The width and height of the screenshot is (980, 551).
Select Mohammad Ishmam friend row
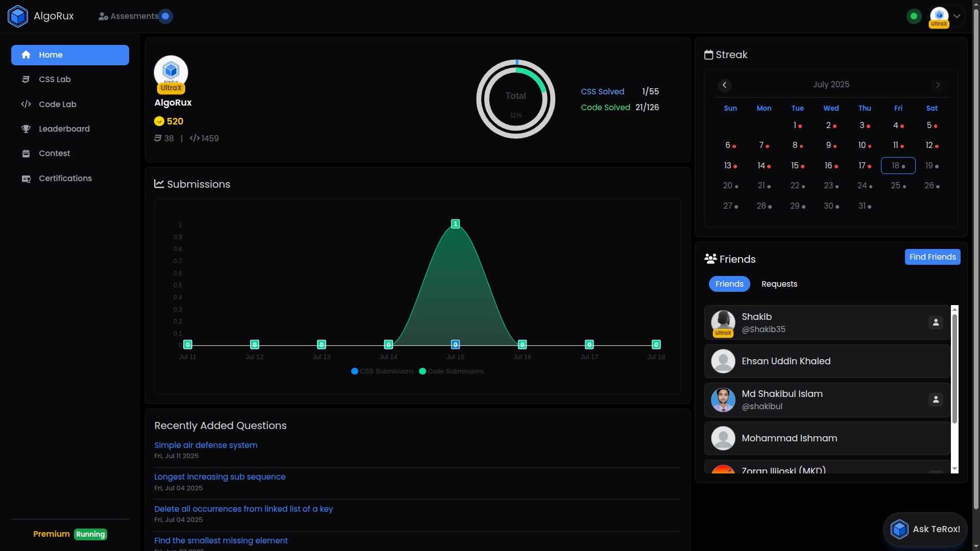pyautogui.click(x=827, y=438)
